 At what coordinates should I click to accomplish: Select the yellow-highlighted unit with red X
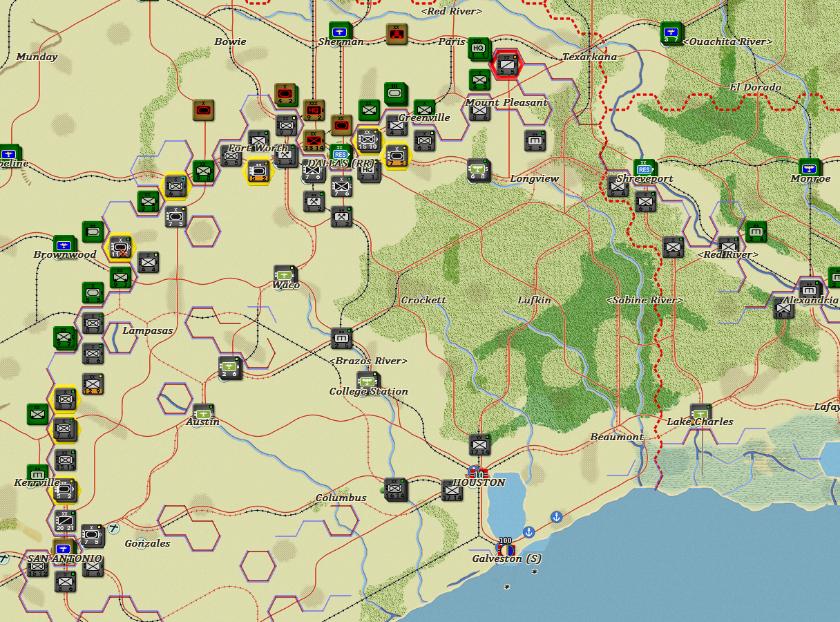click(120, 247)
